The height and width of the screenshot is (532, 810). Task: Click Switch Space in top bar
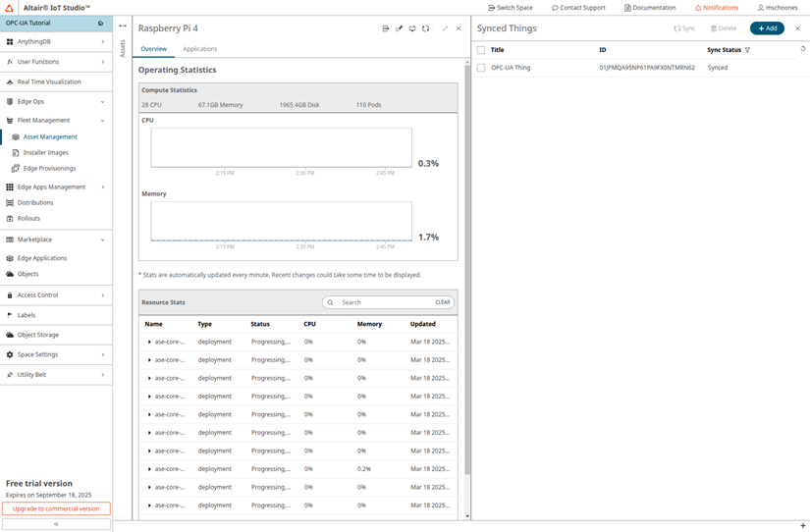coord(511,8)
